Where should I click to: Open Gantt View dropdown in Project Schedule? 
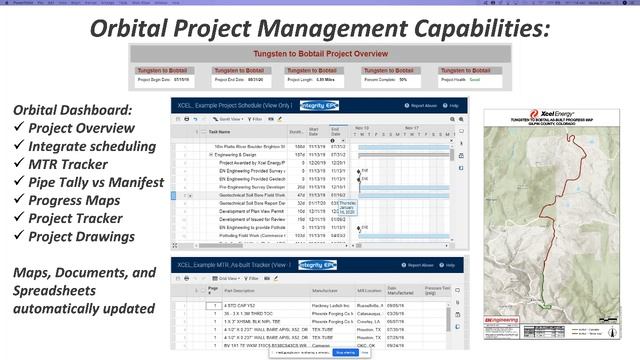(x=228, y=119)
